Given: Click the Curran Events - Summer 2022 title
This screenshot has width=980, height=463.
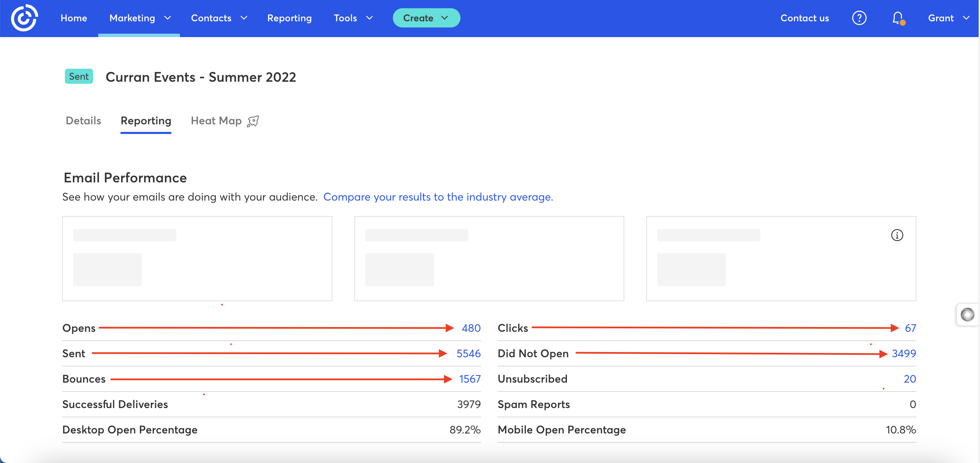Looking at the screenshot, I should 201,77.
